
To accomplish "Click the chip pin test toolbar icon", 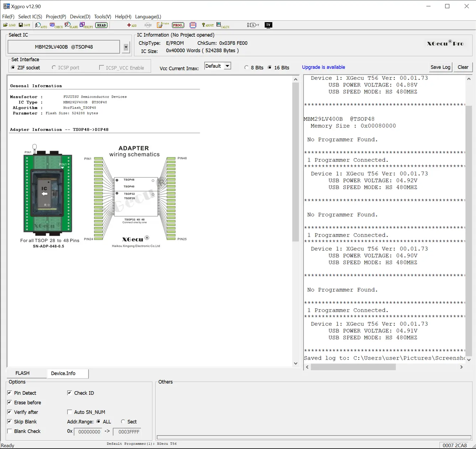I will point(193,25).
